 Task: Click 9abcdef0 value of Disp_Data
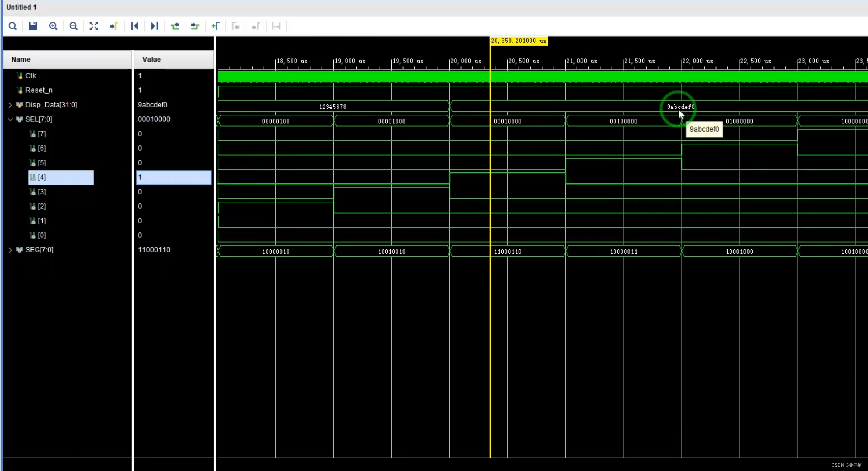click(x=153, y=105)
